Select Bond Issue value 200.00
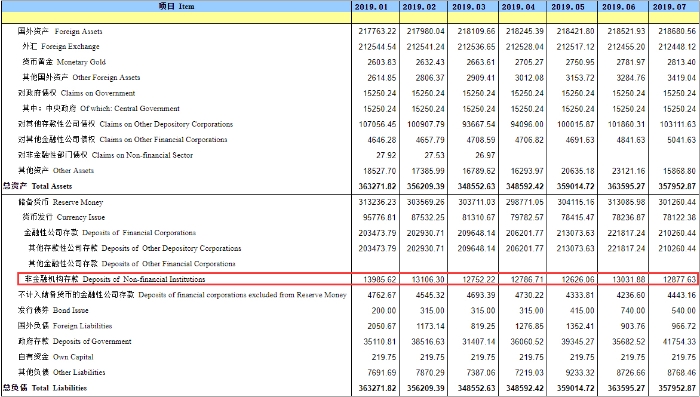The height and width of the screenshot is (397, 700). coord(383,310)
